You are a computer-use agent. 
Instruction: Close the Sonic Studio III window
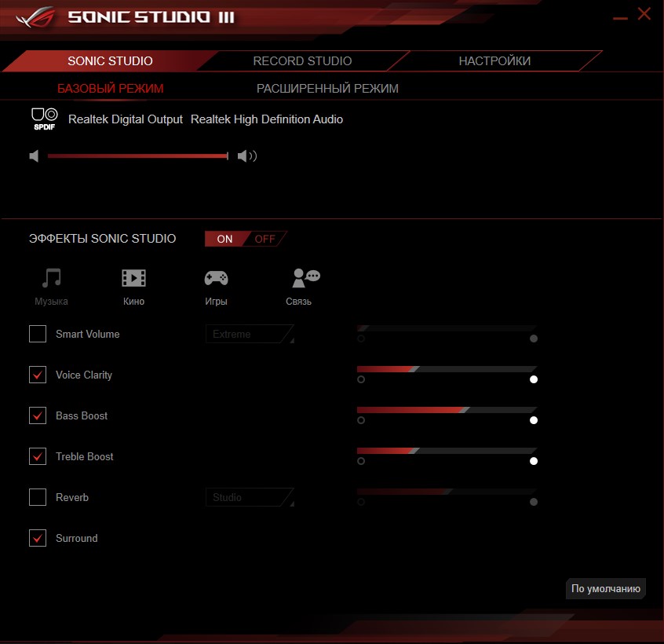click(644, 14)
